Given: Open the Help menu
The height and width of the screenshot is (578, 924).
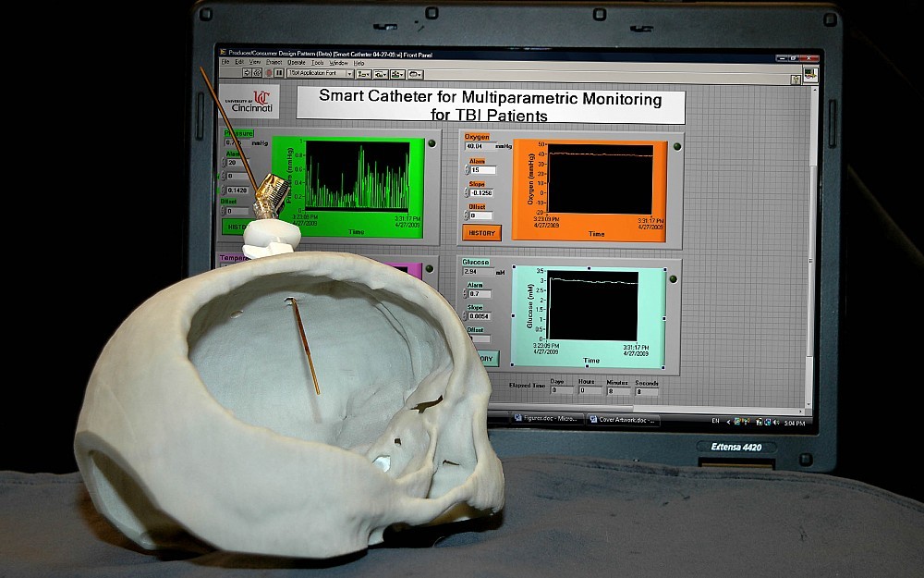Looking at the screenshot, I should [359, 63].
